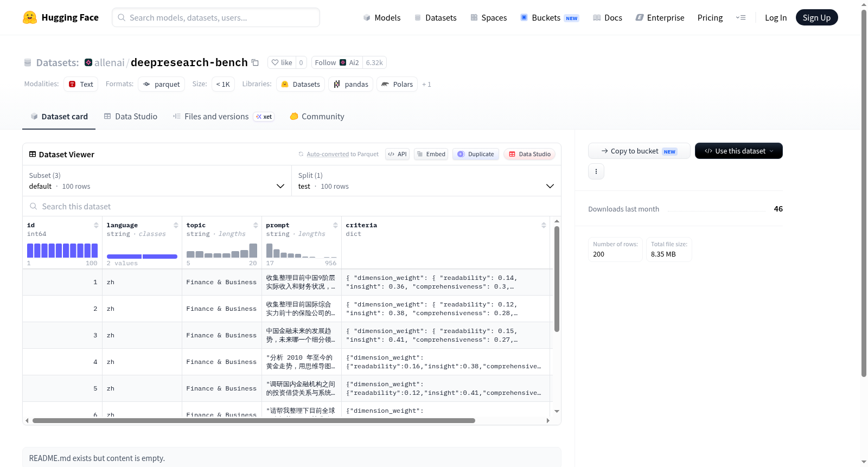Click the prompt lengths histogram
This screenshot has height=467, width=868.
point(302,250)
